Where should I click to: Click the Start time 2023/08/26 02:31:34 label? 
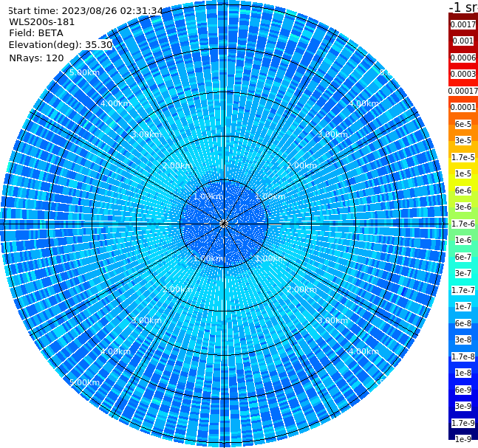click(86, 11)
